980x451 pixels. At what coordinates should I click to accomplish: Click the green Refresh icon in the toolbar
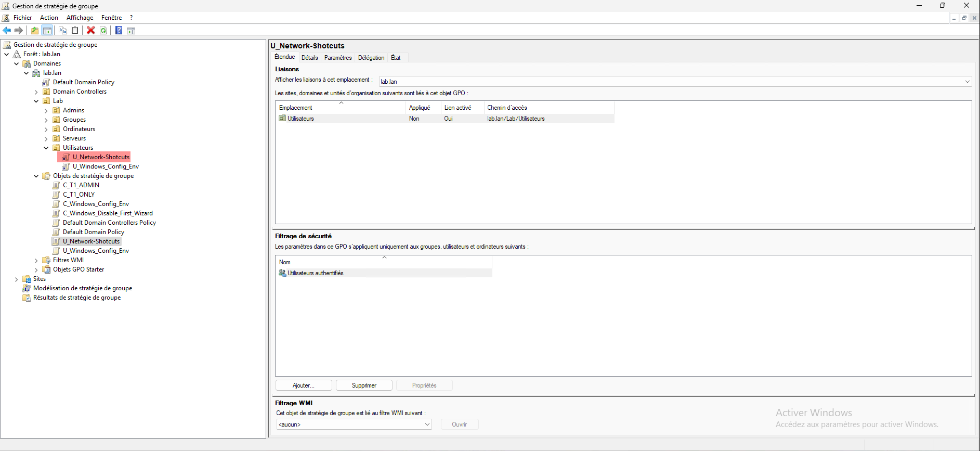[x=103, y=30]
